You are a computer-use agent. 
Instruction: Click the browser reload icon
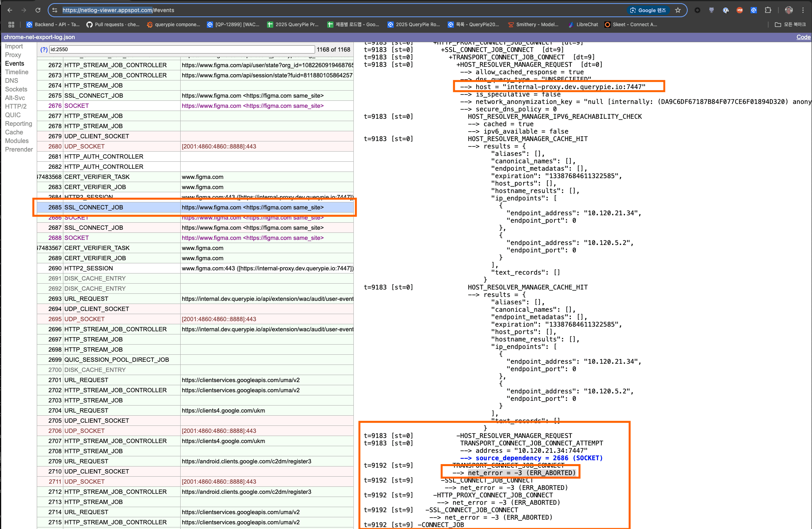(38, 10)
